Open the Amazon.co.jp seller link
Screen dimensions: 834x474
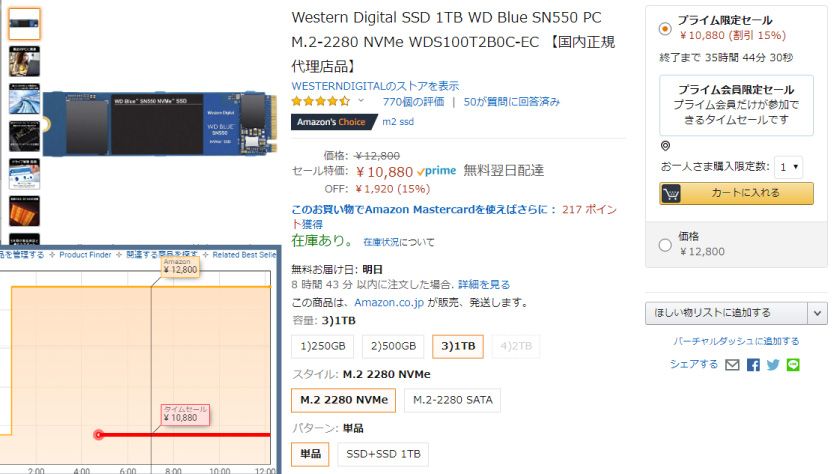pyautogui.click(x=389, y=302)
